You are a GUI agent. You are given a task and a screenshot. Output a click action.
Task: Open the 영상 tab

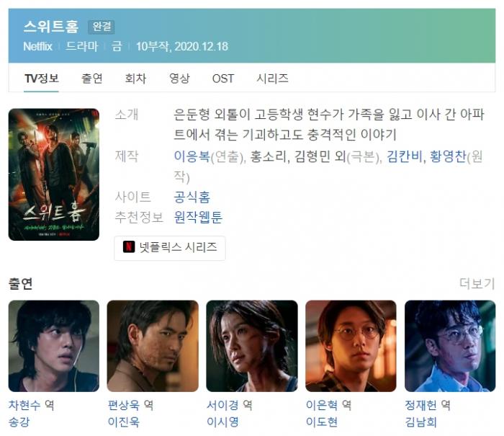[179, 78]
